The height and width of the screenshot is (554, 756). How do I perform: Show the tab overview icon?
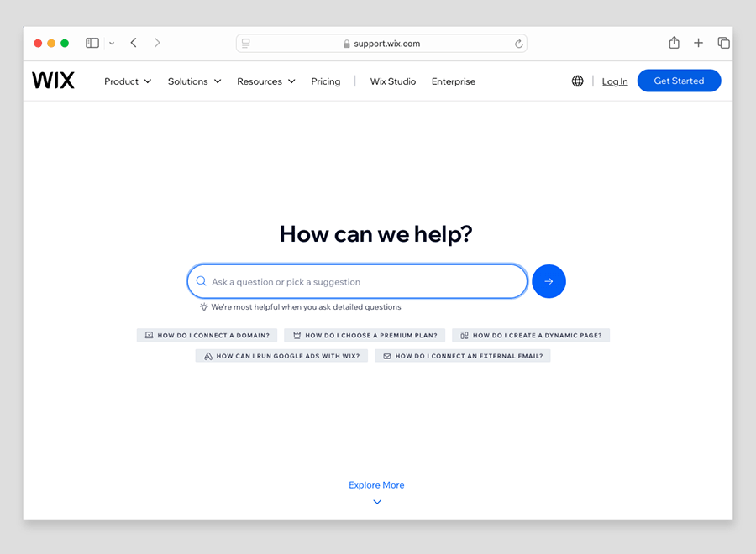[723, 43]
